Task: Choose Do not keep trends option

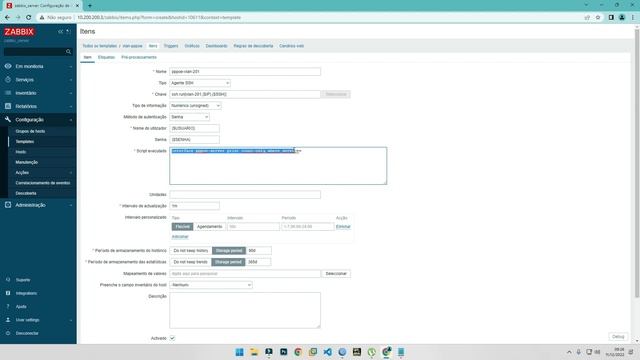Action: click(x=191, y=262)
